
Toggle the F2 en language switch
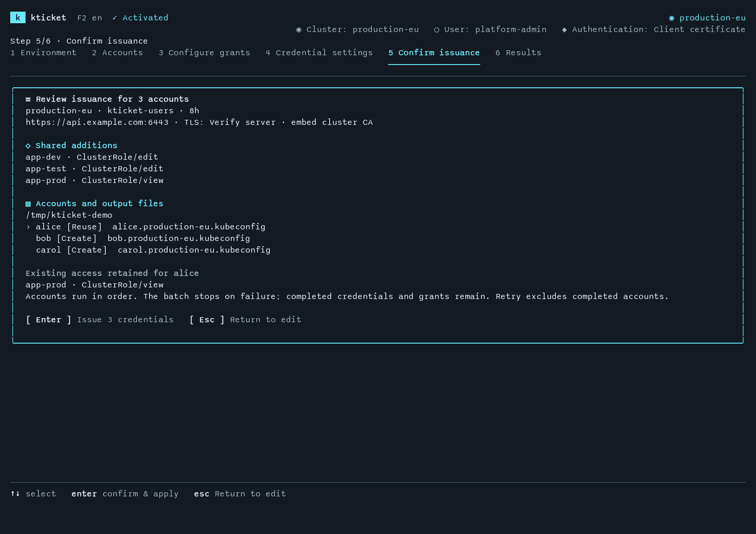pyautogui.click(x=90, y=18)
